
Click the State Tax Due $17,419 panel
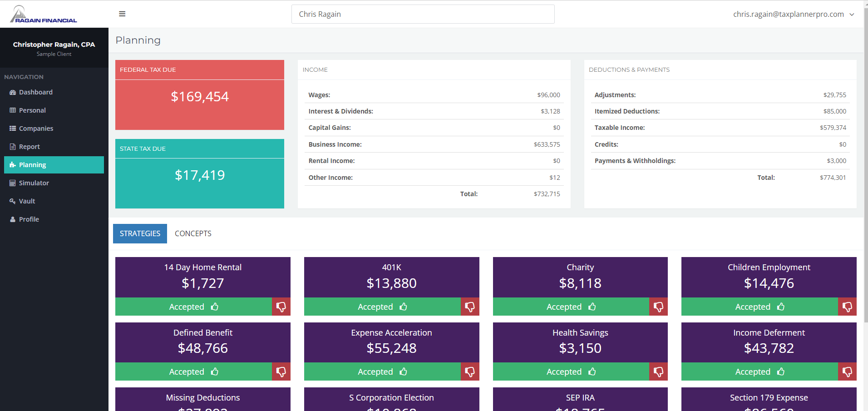200,173
